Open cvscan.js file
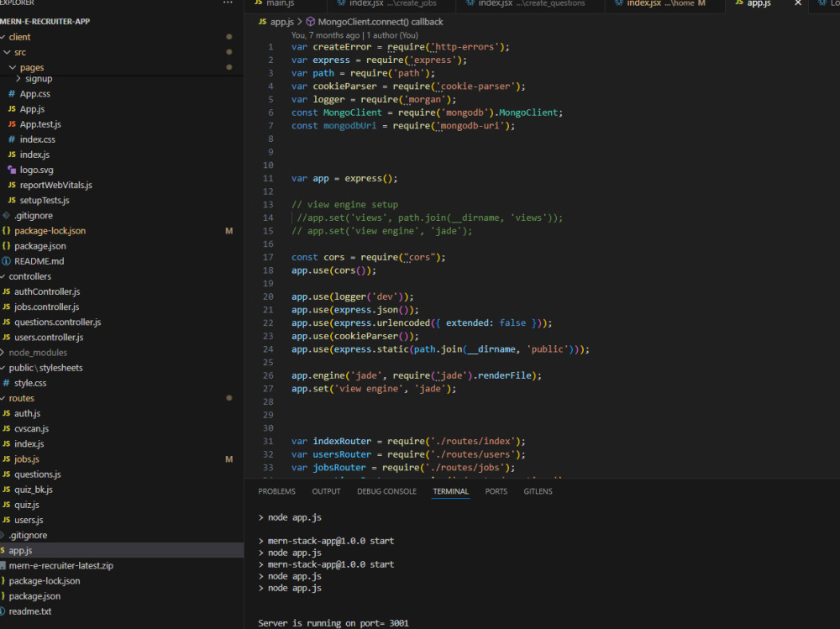840x629 pixels. [31, 428]
